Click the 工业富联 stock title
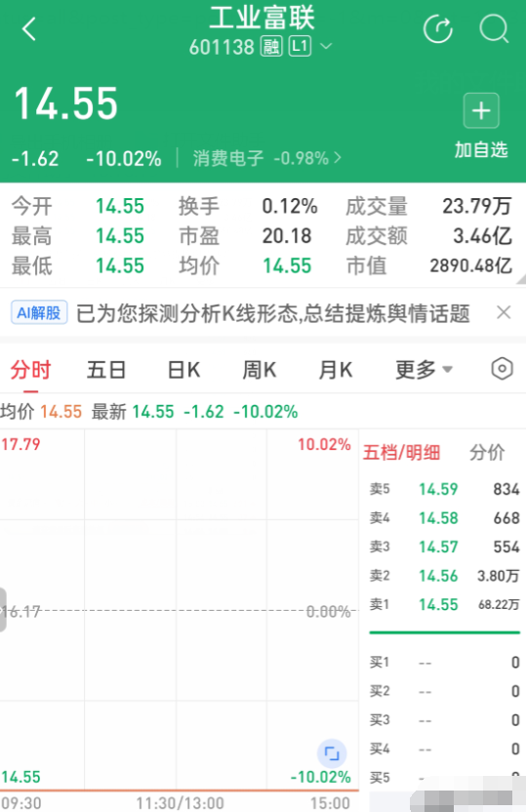The image size is (526, 812). click(x=262, y=18)
